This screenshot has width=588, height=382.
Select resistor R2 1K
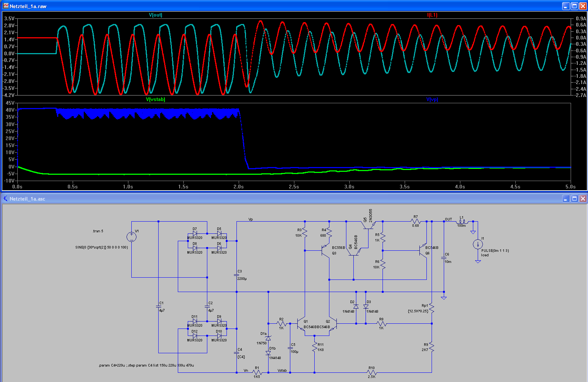(281, 324)
